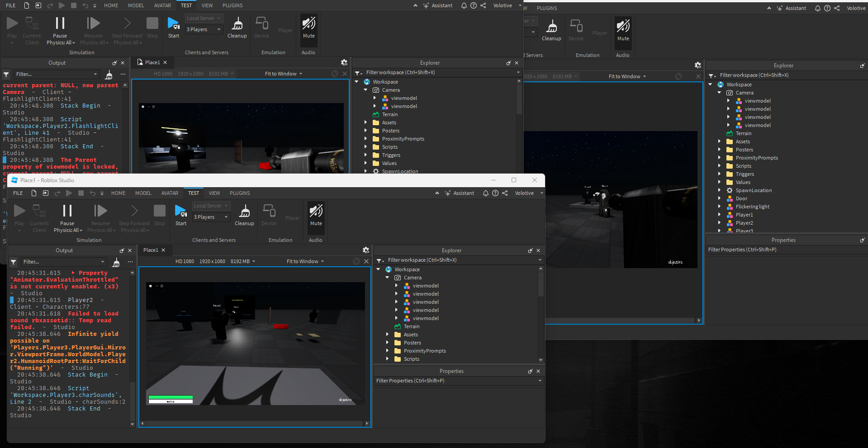Toggle Pause Physics: All in the Simulation group
Viewport: 868px width, 448px height.
click(67, 216)
